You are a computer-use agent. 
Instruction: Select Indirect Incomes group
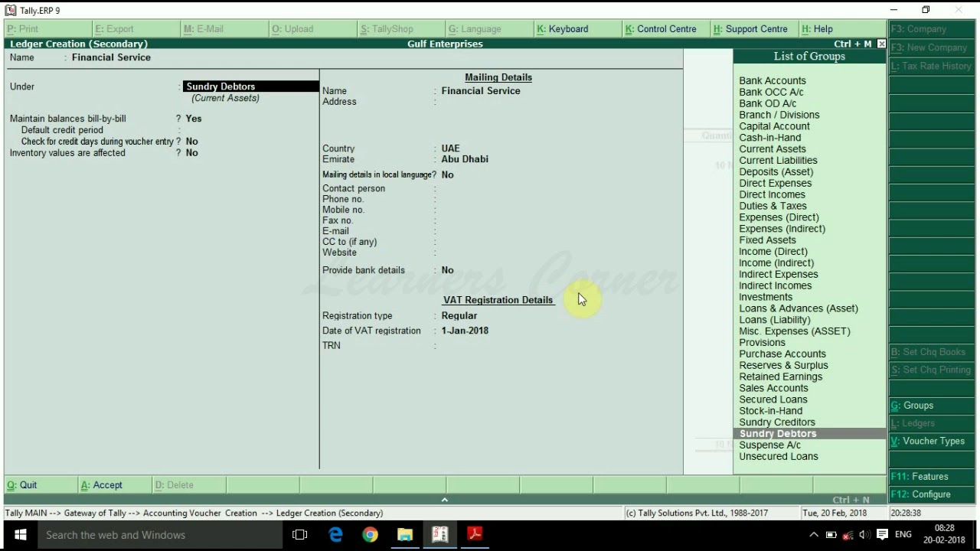(776, 285)
